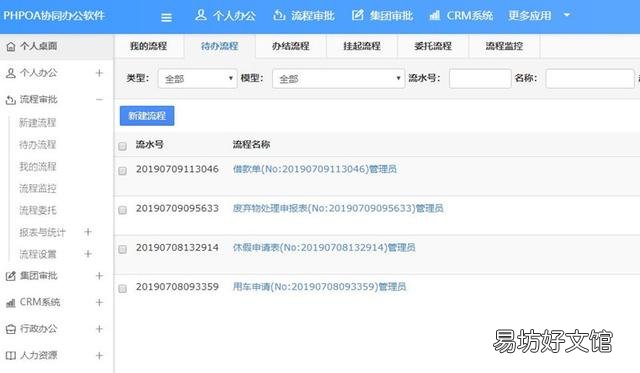Open the 休假申请表 process link
The image size is (640, 373).
[x=324, y=248]
